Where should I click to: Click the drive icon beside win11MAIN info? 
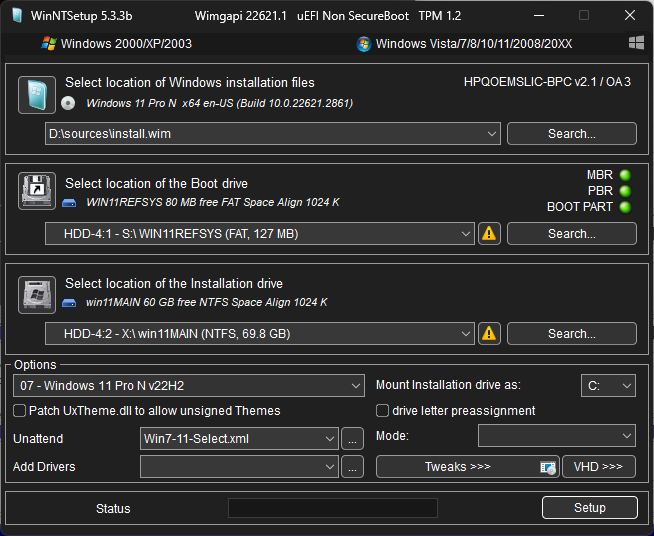(x=69, y=303)
